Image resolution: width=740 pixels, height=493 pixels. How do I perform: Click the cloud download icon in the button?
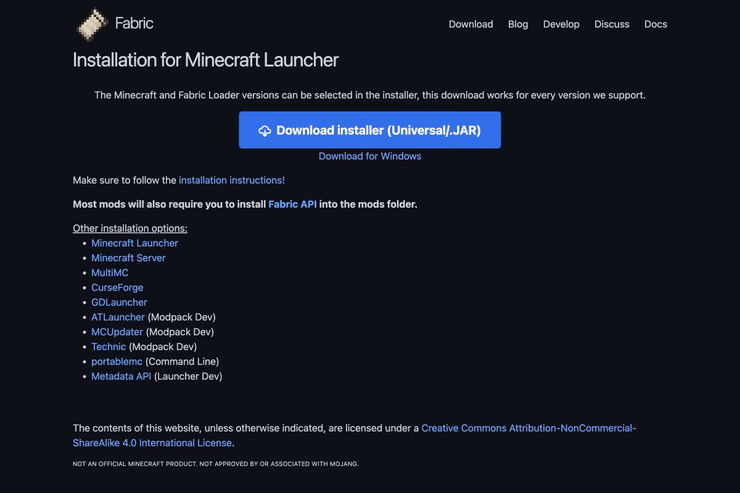pyautogui.click(x=265, y=131)
